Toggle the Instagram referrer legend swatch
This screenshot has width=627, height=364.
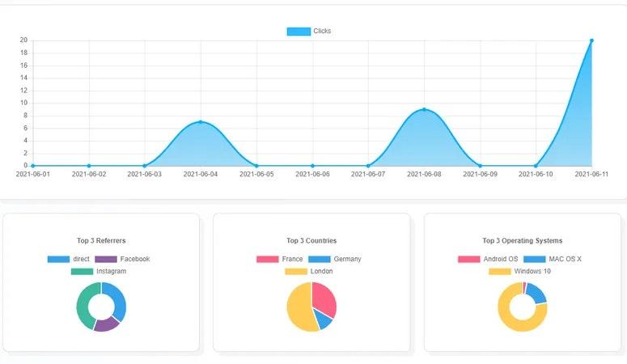pyautogui.click(x=82, y=272)
